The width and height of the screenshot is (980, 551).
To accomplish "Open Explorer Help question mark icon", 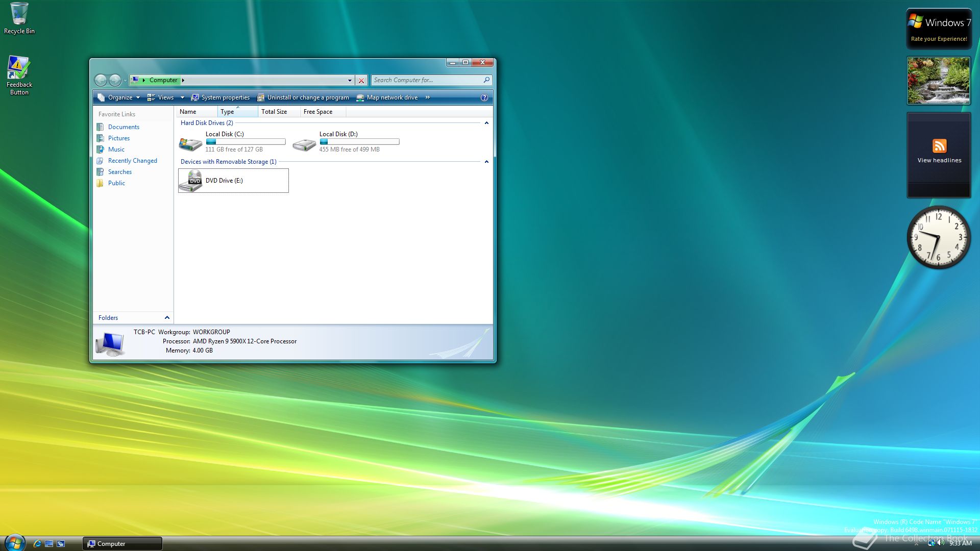I will point(484,97).
